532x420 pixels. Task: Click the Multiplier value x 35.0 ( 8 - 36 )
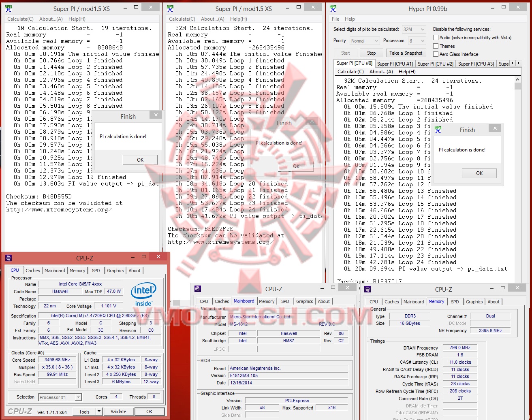tap(58, 367)
